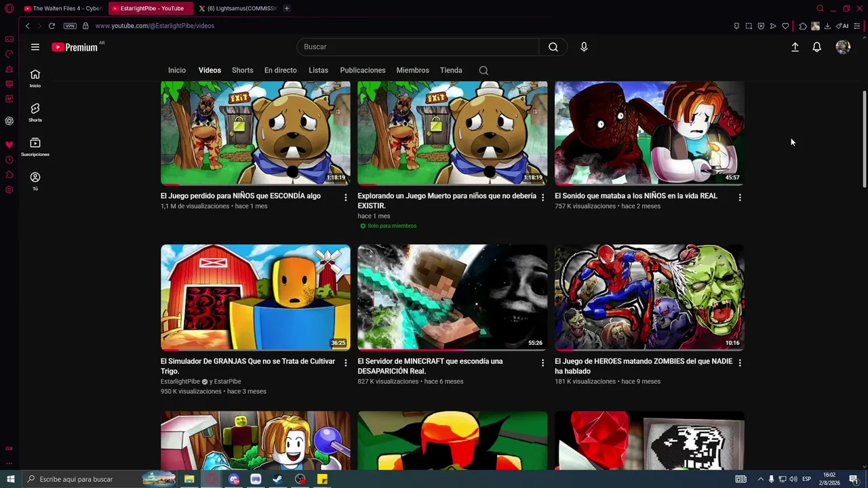
Task: Show hidden tray icons chevron in taskbar
Action: tap(760, 479)
